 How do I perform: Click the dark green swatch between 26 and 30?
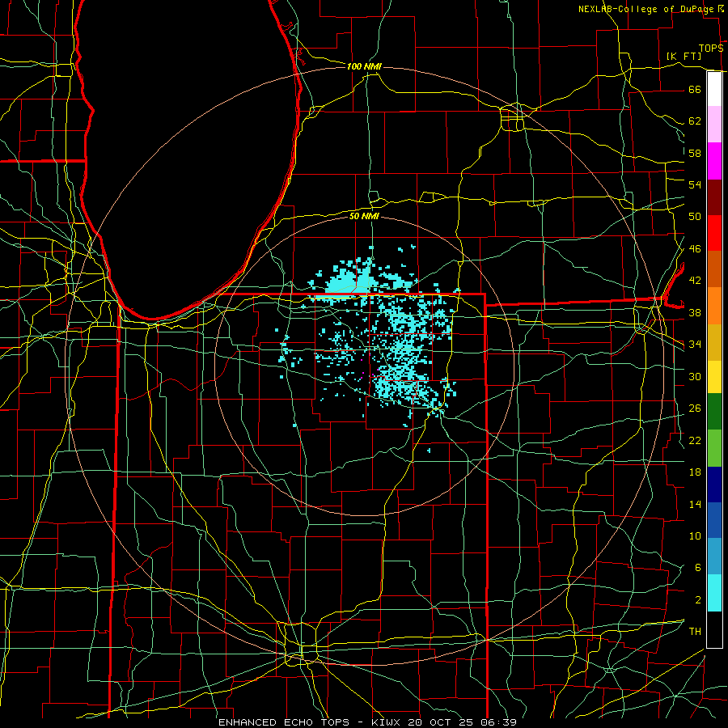click(714, 412)
